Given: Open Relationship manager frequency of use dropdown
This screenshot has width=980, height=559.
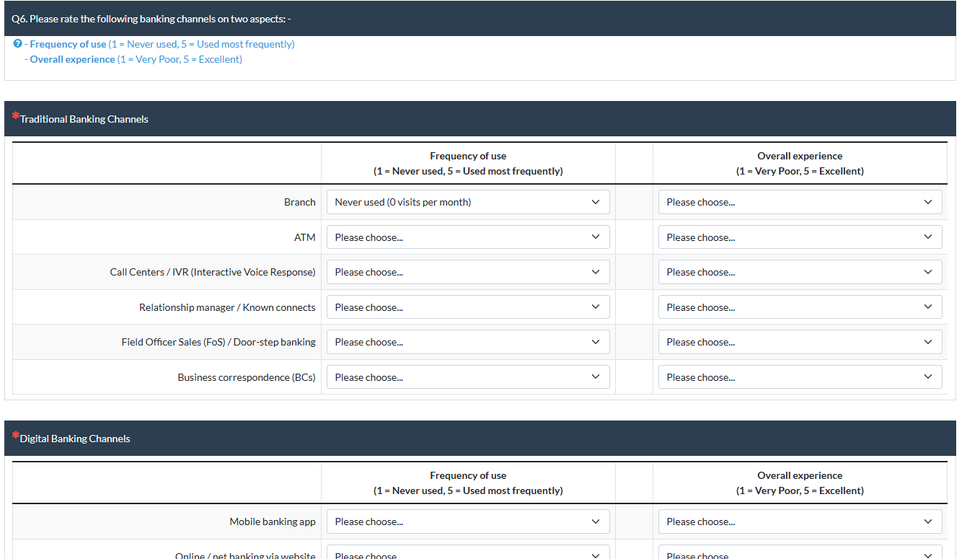Looking at the screenshot, I should click(x=468, y=307).
